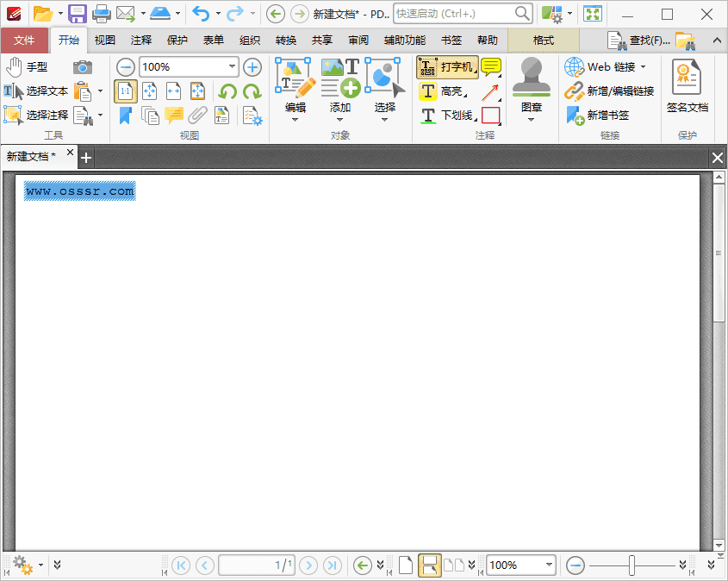728x581 pixels.
Task: Open the 图章 stamp tool
Action: pos(532,83)
